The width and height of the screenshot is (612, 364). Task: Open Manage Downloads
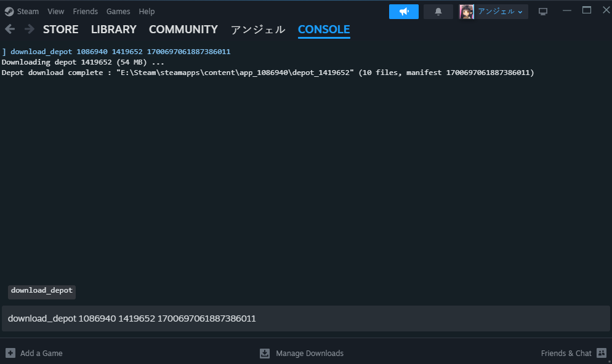point(310,354)
